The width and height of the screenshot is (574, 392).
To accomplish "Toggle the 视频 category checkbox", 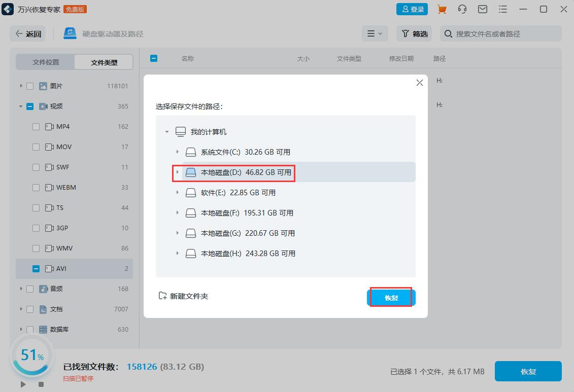I will point(30,106).
